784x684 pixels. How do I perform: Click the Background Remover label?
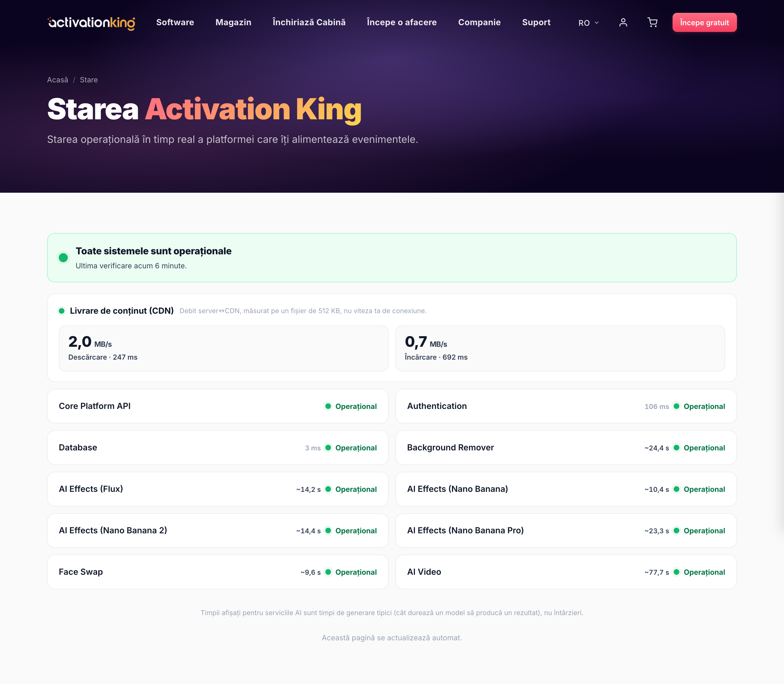tap(451, 448)
